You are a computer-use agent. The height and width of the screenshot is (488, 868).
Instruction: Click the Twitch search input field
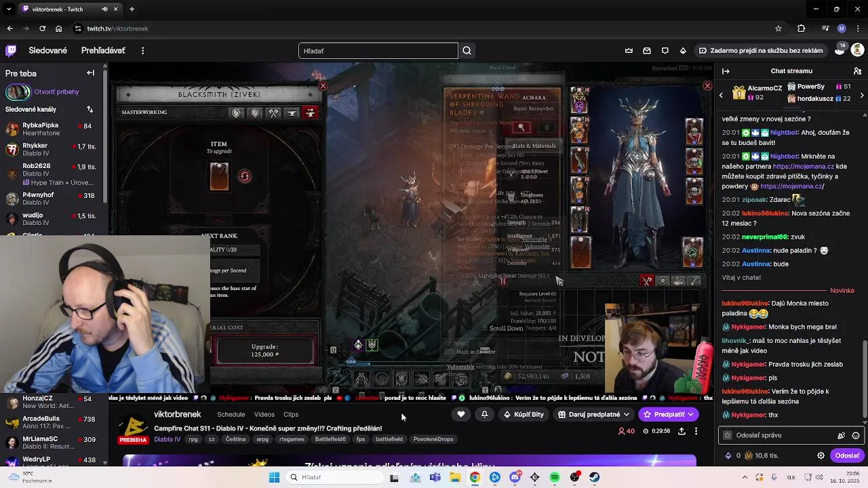[378, 51]
